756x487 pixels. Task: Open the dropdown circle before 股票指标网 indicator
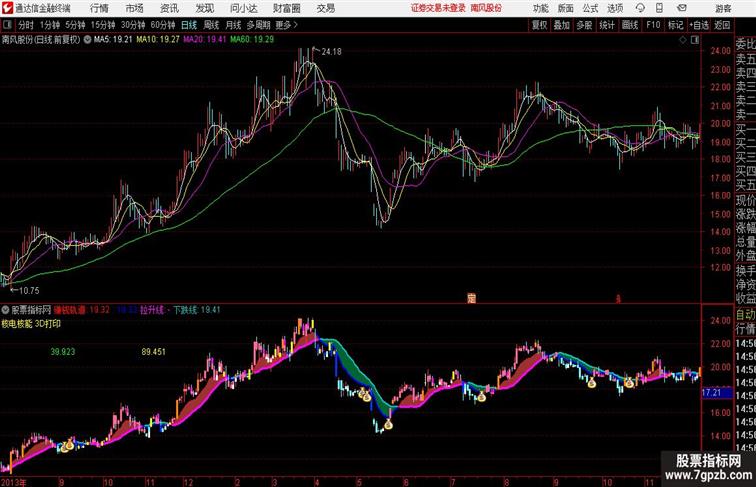(5, 310)
